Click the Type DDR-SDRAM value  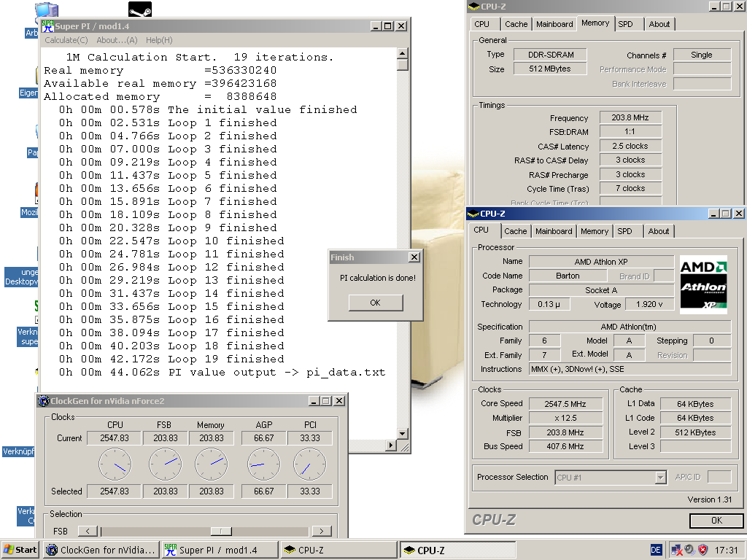tap(550, 55)
